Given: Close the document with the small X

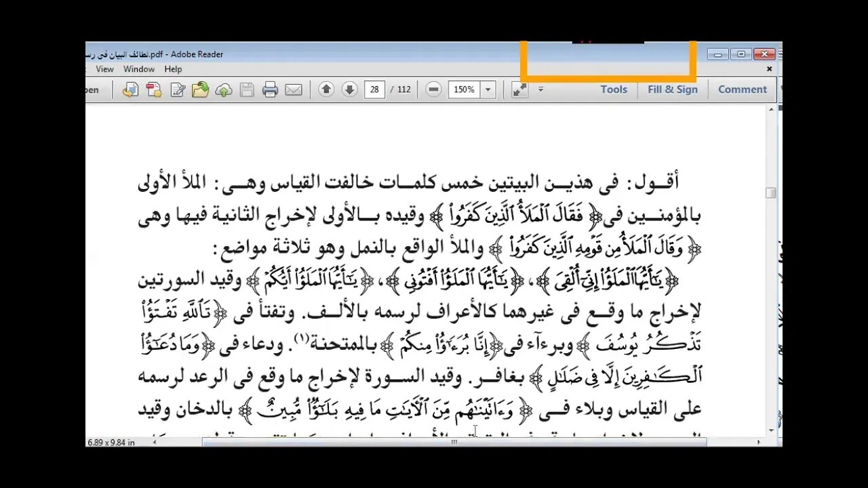Looking at the screenshot, I should pos(770,69).
